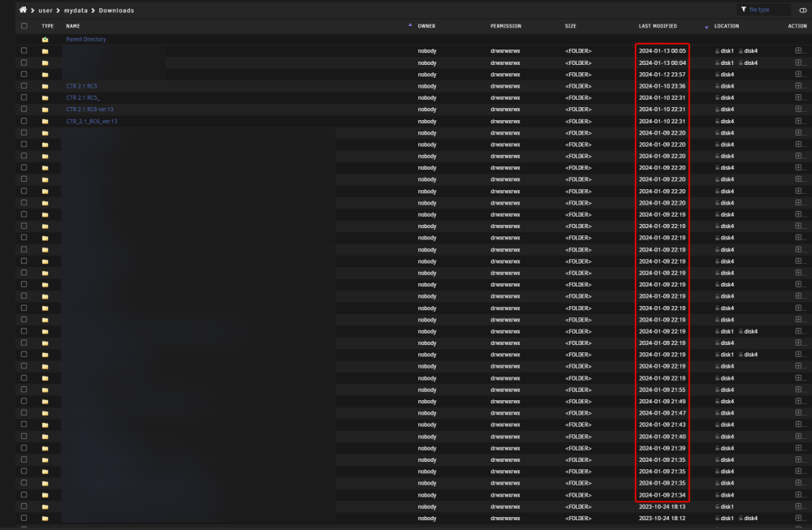Open action icon in row modified 2024-01-09 21:47
The image size is (812, 530).
point(798,413)
